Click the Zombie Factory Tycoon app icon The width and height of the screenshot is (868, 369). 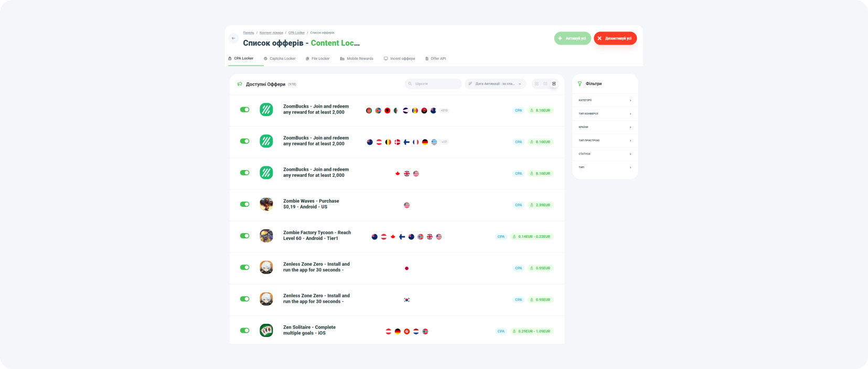[266, 236]
